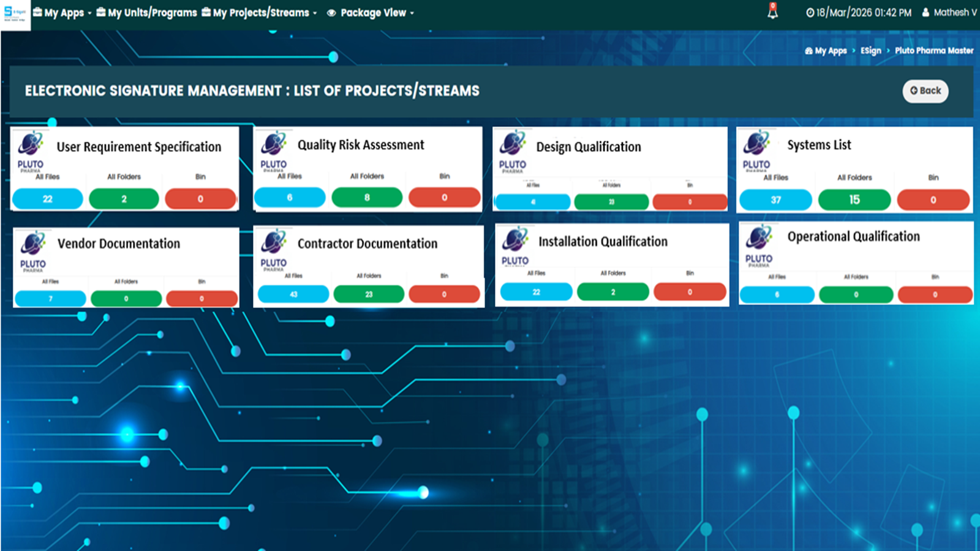Click the app logo in top-left corner

15,13
